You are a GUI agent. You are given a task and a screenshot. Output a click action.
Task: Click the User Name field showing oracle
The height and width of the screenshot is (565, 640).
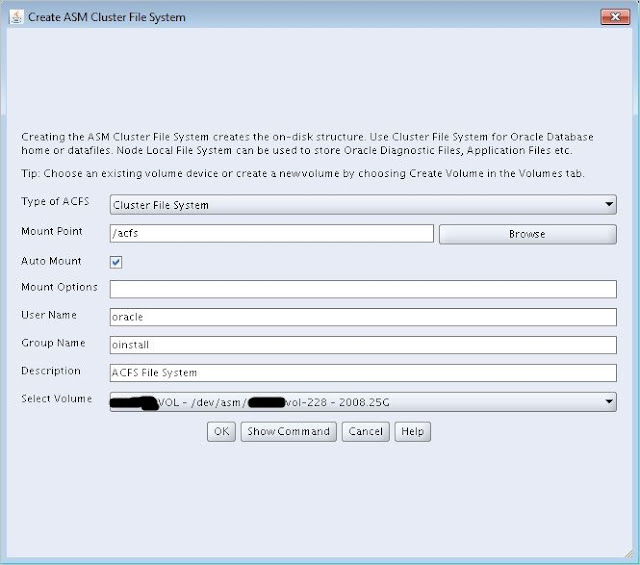[x=363, y=317]
